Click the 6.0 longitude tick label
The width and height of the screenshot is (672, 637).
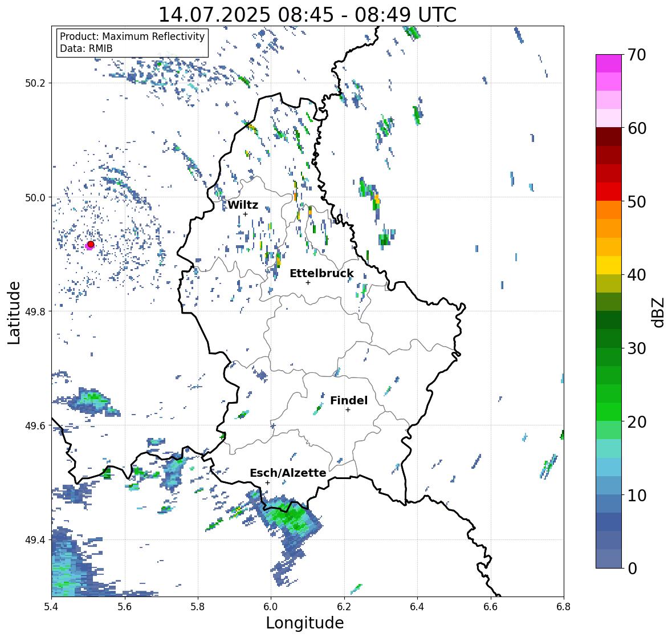[271, 607]
